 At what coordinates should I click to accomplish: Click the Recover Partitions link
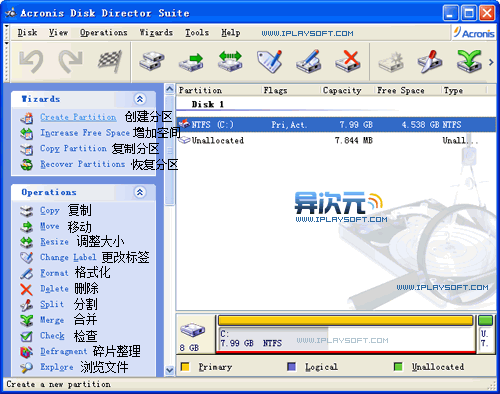pos(83,164)
